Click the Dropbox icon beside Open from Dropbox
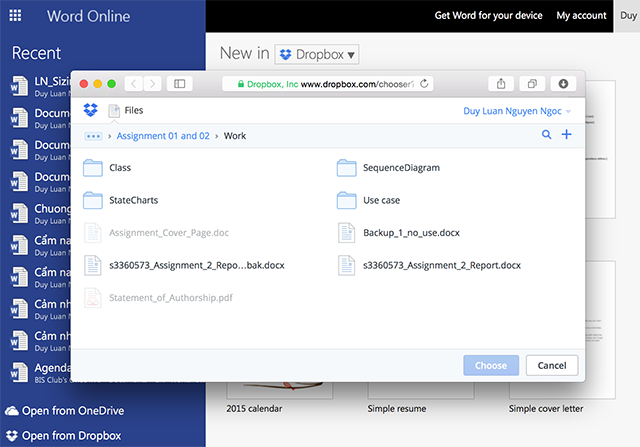The image size is (640, 447). coord(12,436)
